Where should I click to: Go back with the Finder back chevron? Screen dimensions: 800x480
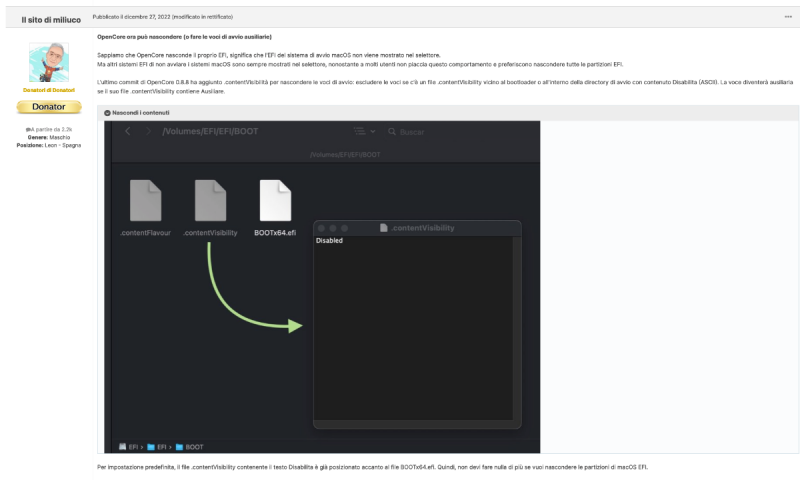click(x=128, y=131)
